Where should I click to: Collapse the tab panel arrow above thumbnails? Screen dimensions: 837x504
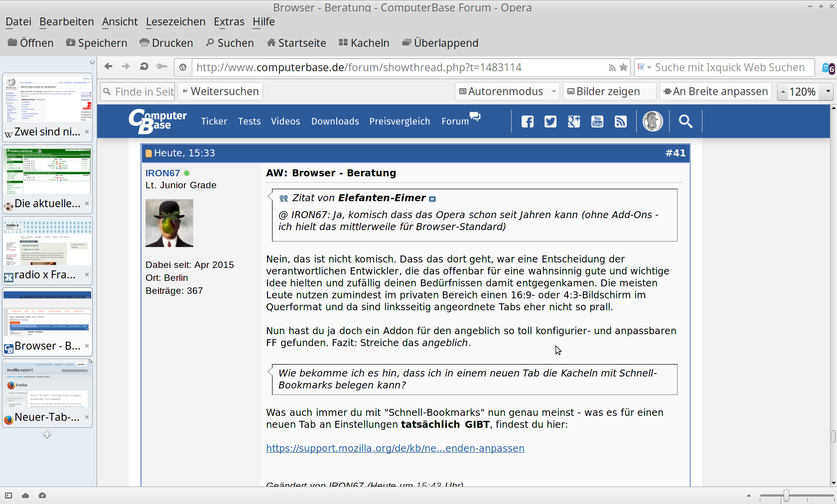click(x=92, y=63)
